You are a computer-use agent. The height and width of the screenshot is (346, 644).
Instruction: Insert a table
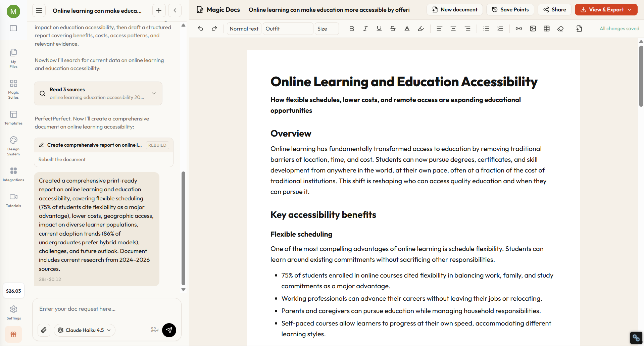pyautogui.click(x=547, y=29)
